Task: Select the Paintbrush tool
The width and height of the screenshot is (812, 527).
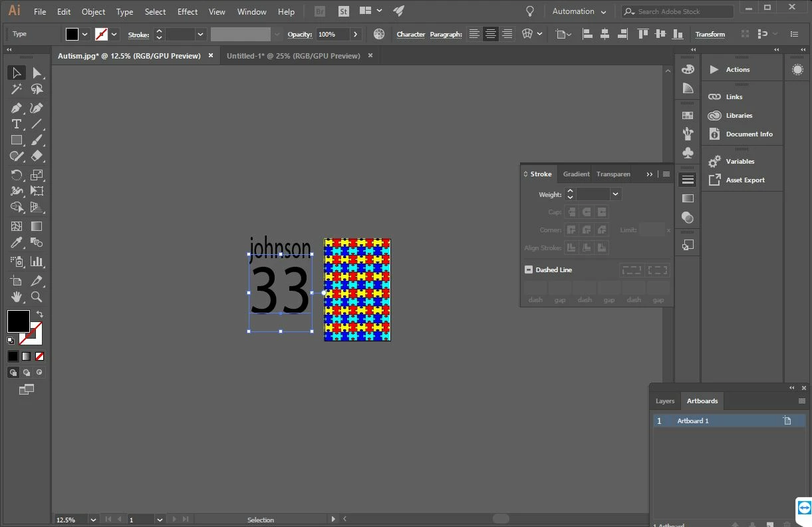Action: 37,140
